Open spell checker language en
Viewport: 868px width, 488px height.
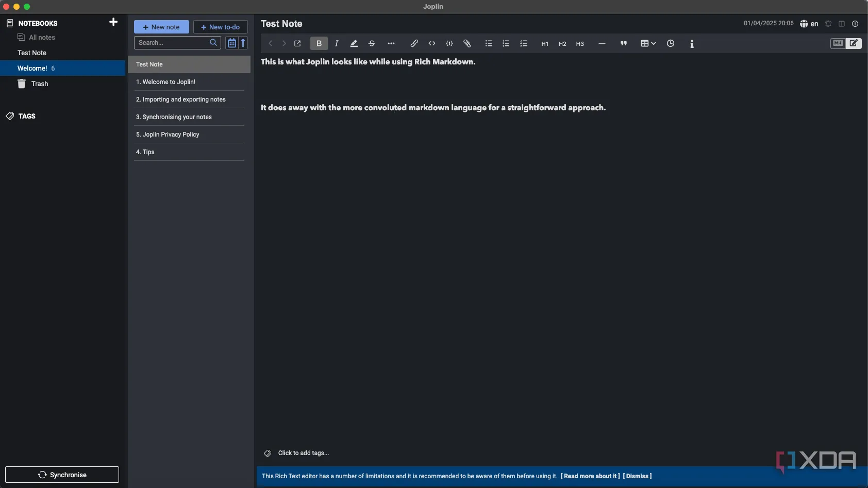coord(809,24)
